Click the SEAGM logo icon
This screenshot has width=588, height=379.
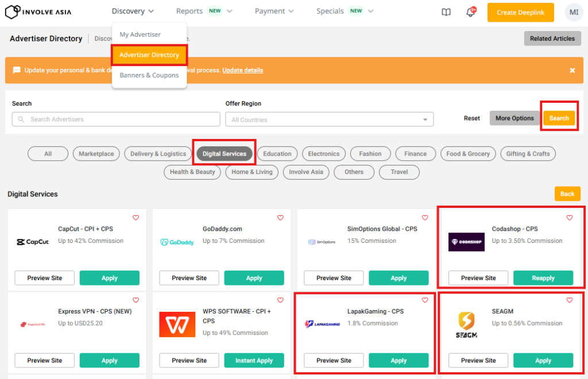466,324
